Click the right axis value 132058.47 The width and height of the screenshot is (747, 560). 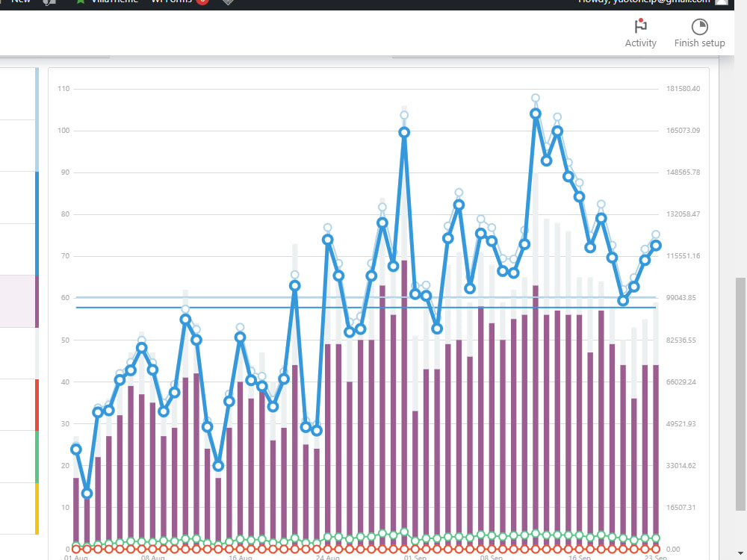coord(684,214)
